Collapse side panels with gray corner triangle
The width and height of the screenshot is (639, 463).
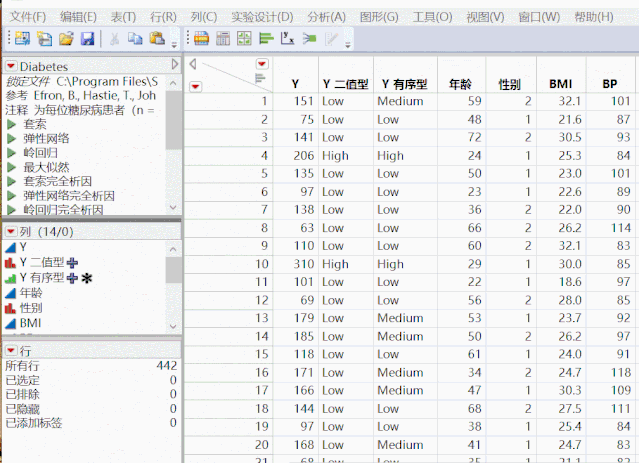[x=193, y=64]
